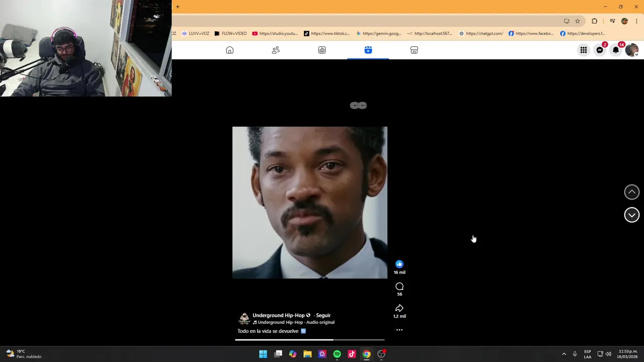Screen dimensions: 644x362
Task: Open the Marketplace tab
Action: [414, 50]
